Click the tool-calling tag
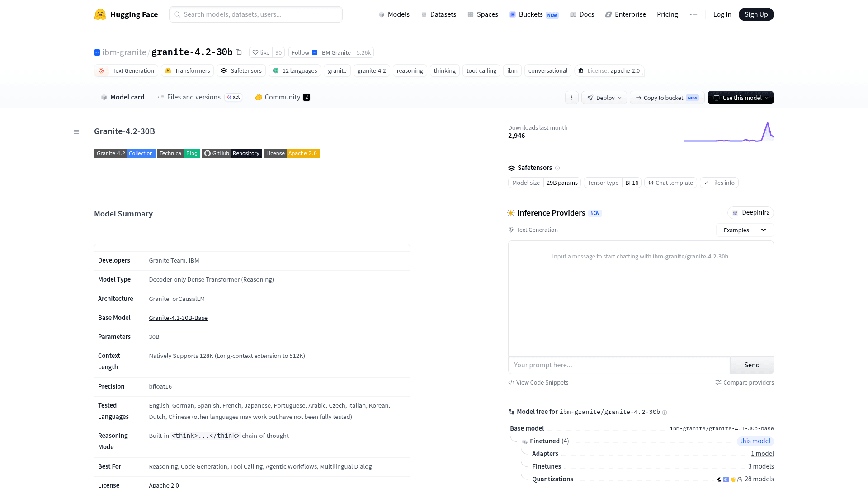This screenshot has width=868, height=488. pyautogui.click(x=481, y=70)
